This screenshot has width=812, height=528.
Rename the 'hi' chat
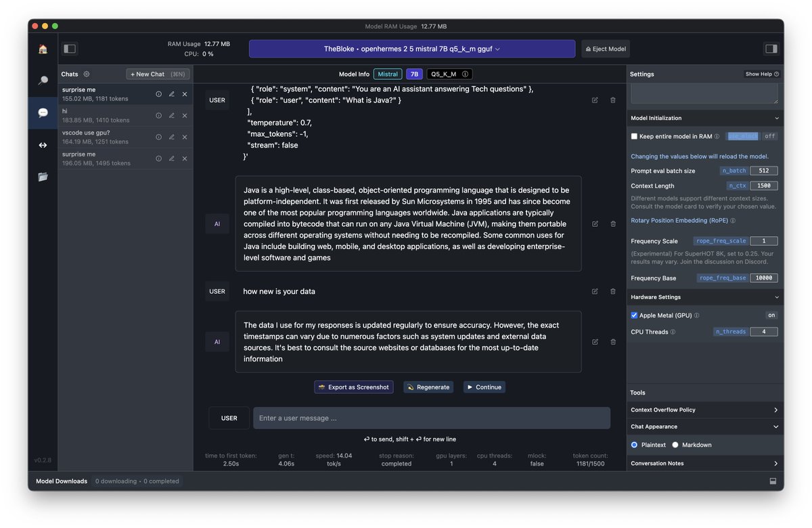[171, 116]
